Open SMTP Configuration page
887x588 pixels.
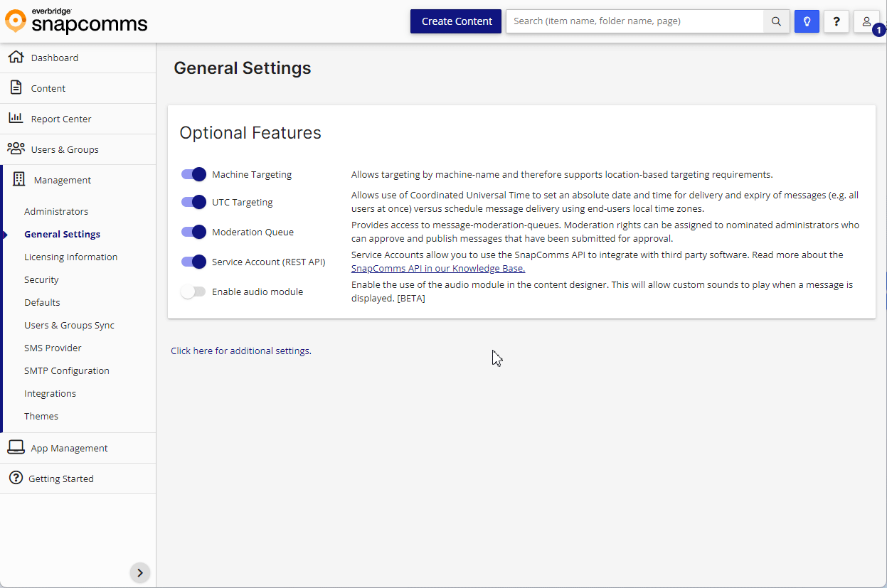[x=67, y=370]
